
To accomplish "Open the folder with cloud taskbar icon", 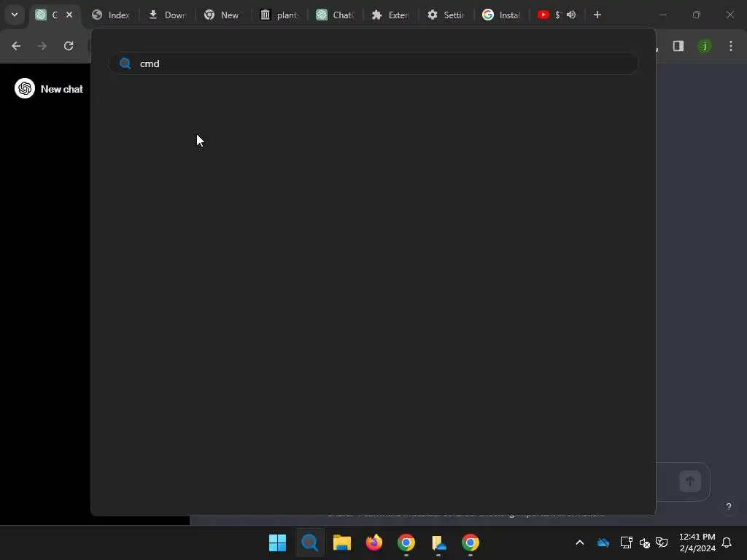I will tap(438, 542).
